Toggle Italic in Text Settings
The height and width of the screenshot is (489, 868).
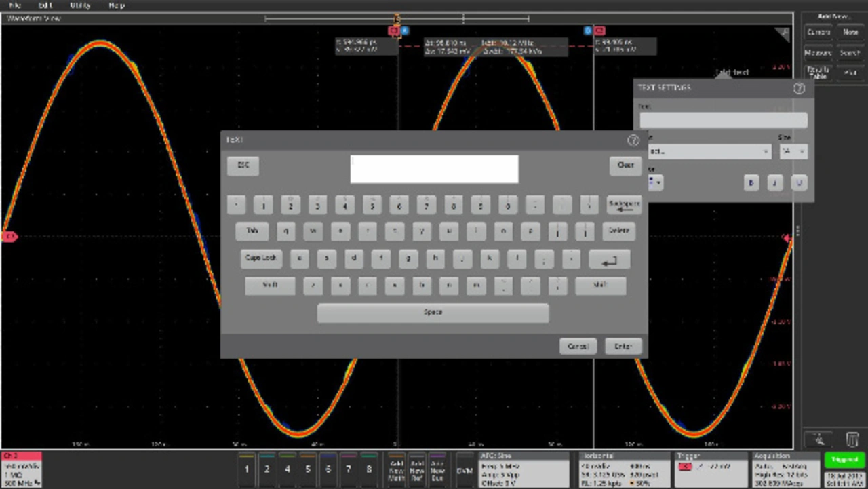click(774, 182)
